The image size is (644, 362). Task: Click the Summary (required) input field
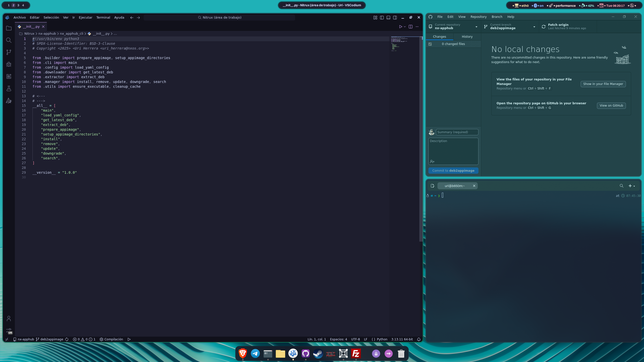click(457, 132)
